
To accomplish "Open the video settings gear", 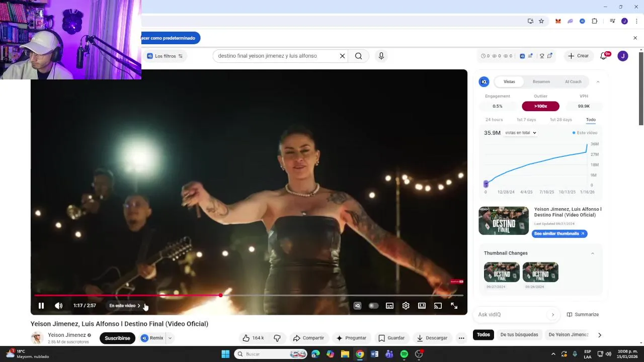I will pyautogui.click(x=406, y=306).
